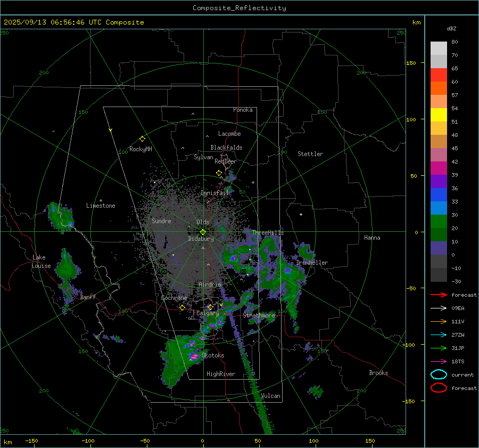Select the yellow swatch between 54 and 51 dBZ
This screenshot has width=479, height=448.
[439, 115]
